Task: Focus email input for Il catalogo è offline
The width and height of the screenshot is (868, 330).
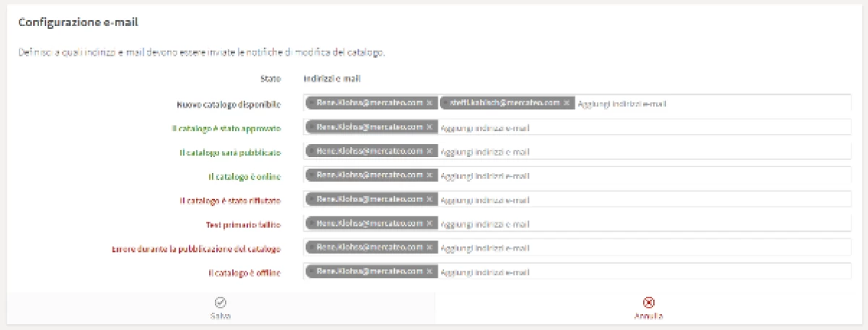Action: (637, 273)
